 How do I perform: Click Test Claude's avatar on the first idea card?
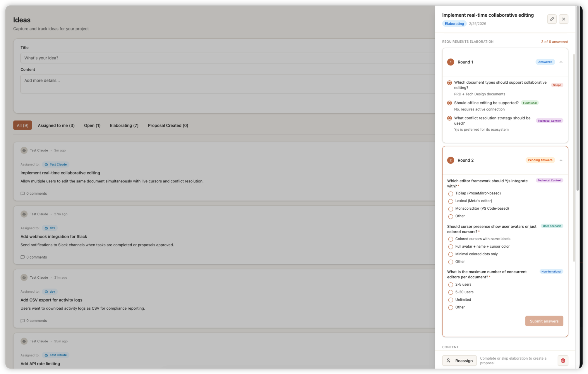[24, 150]
